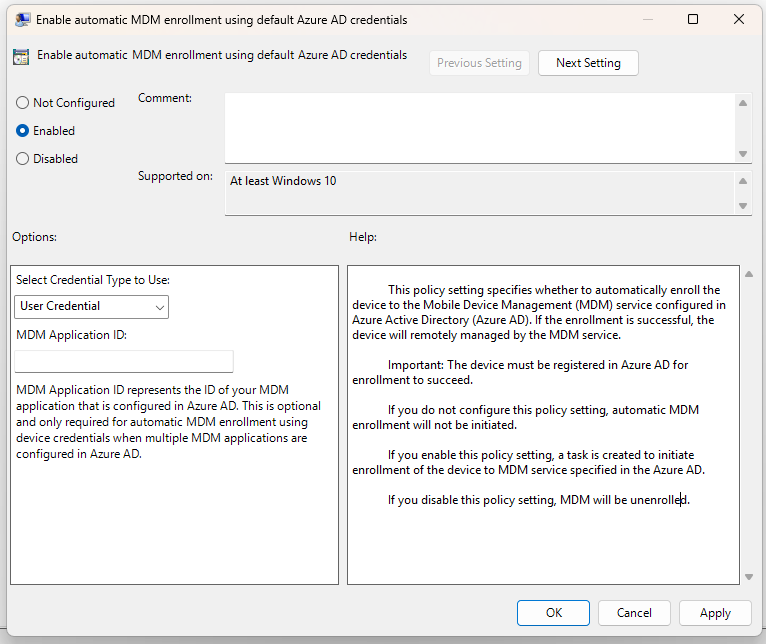Click 'If you disable this policy setting' line
Screen dimensions: 766x644
(x=538, y=500)
